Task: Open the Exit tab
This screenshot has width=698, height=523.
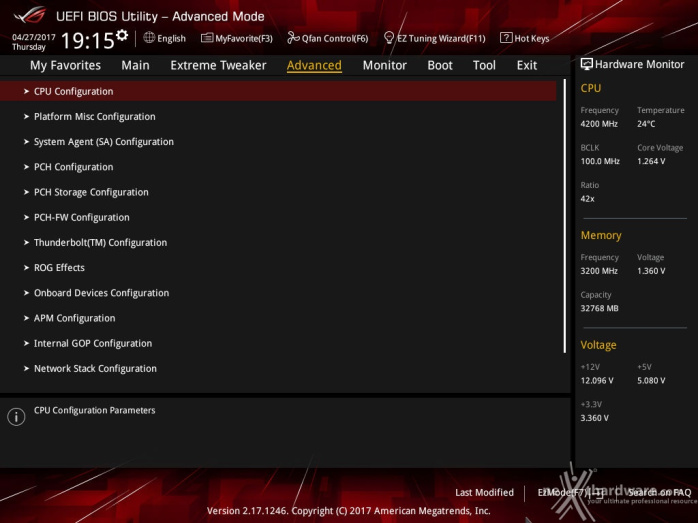Action: pos(527,65)
